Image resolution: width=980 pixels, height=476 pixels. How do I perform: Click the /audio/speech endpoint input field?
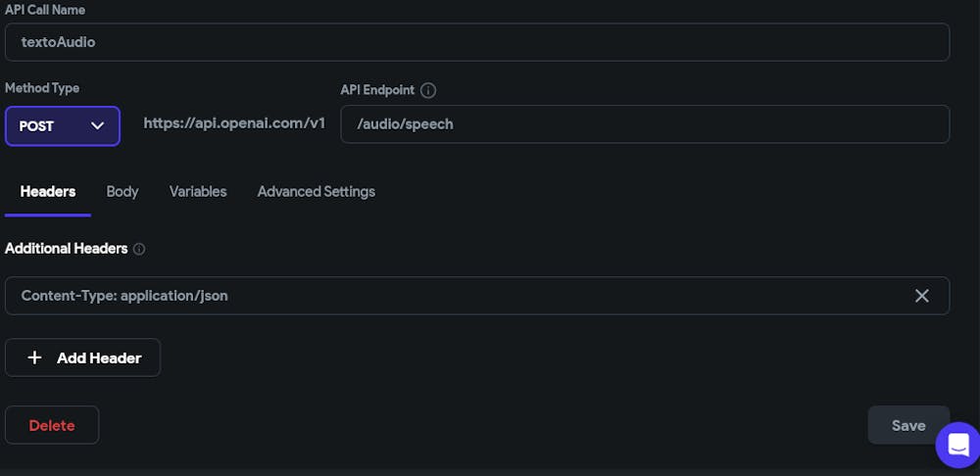click(644, 124)
